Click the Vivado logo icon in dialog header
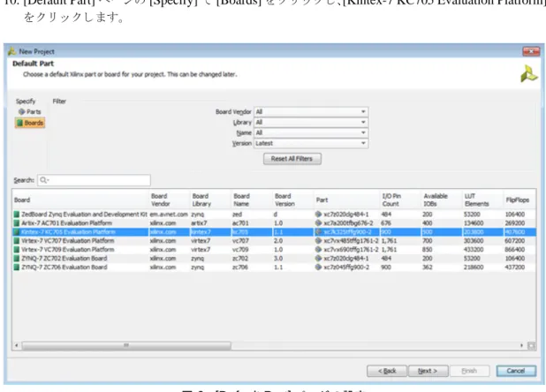The height and width of the screenshot is (392, 546). coord(528,73)
